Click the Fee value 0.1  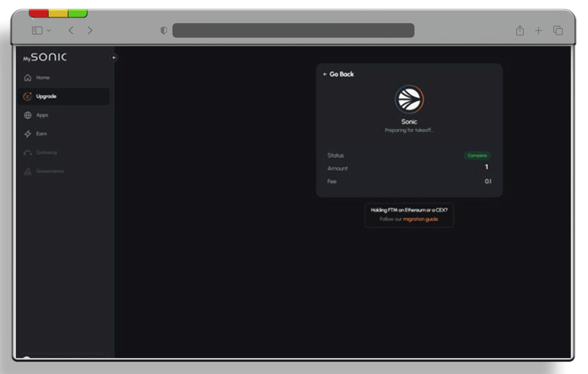(488, 181)
